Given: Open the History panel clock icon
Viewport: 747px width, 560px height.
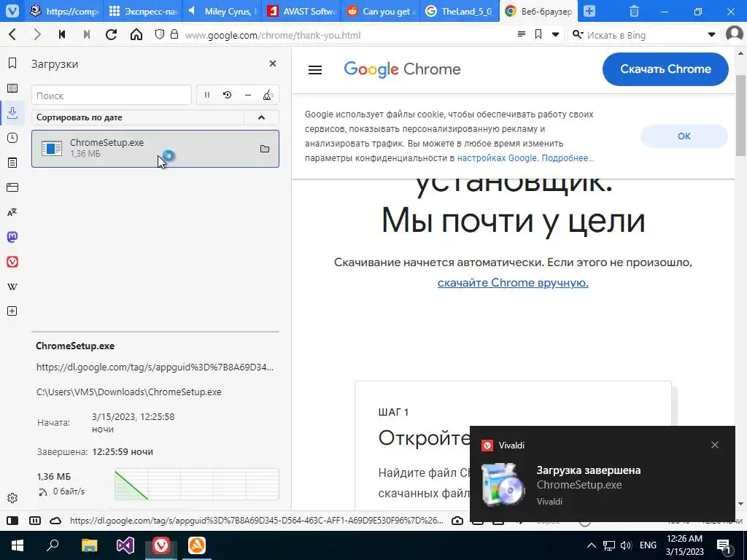Looking at the screenshot, I should pyautogui.click(x=12, y=138).
